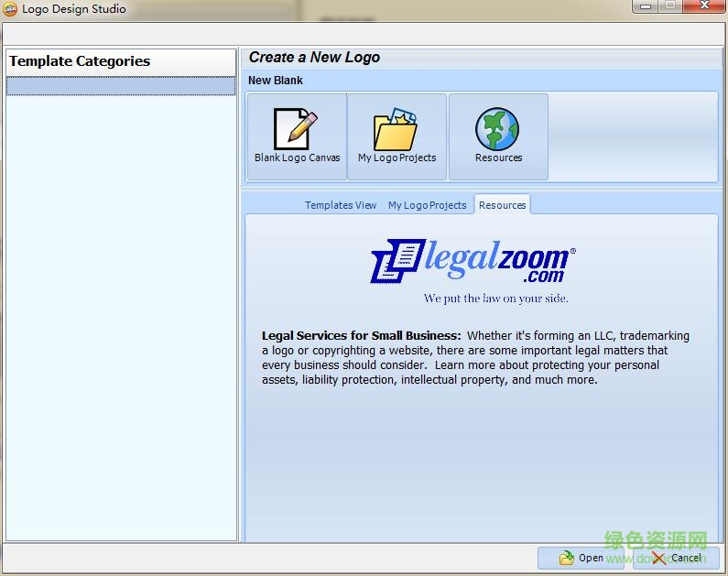Maximize the Logo Design Studio window
This screenshot has height=576, width=728.
(670, 6)
